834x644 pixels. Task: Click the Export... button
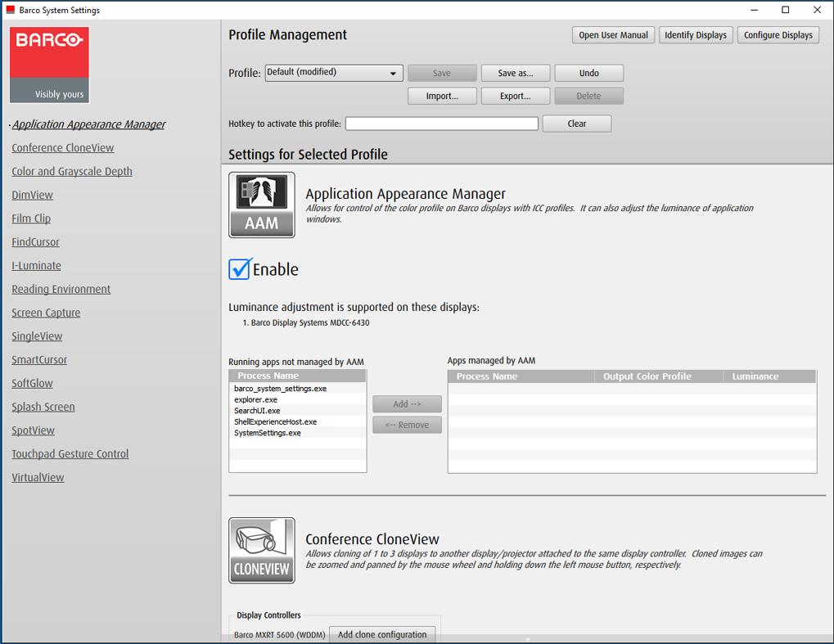click(x=516, y=96)
